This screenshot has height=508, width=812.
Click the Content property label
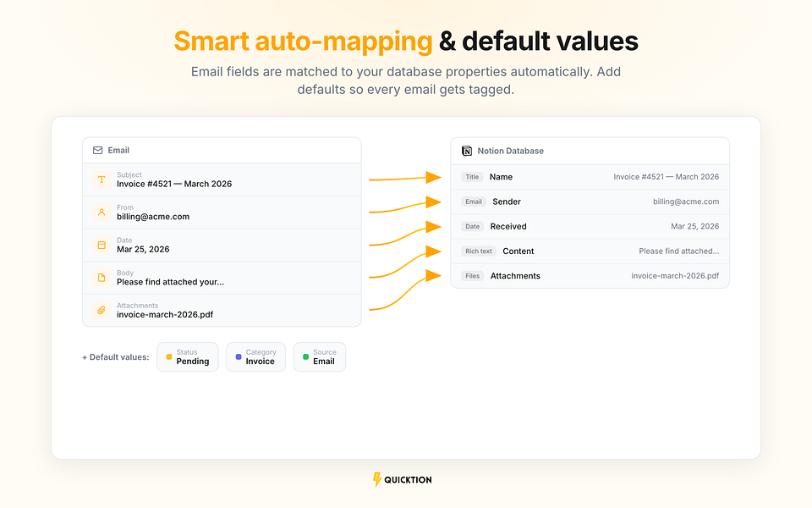coord(518,251)
